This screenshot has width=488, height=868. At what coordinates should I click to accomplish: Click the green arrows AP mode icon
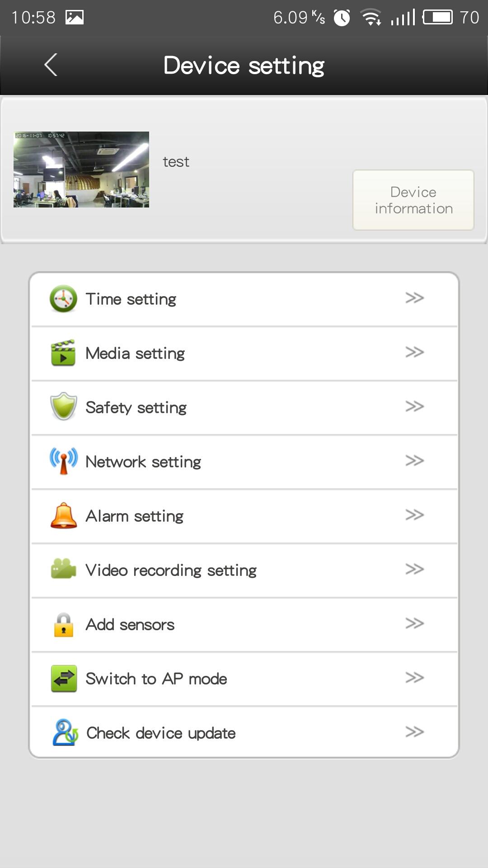[63, 679]
